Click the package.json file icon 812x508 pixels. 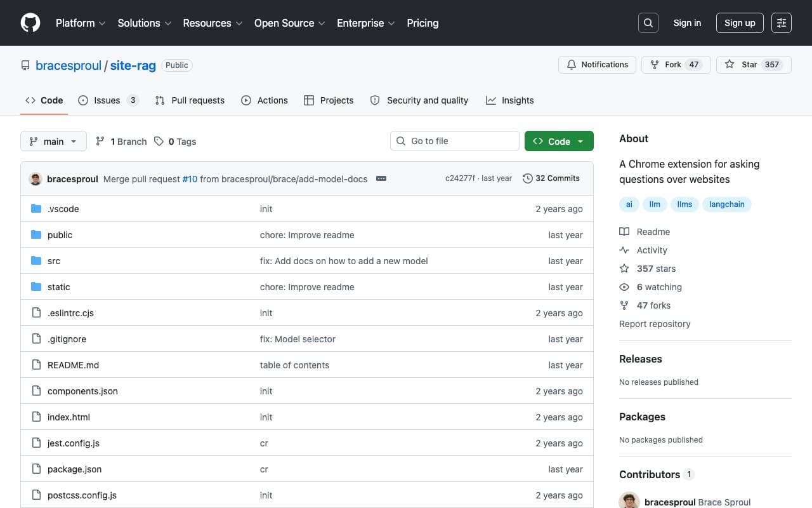tap(36, 469)
